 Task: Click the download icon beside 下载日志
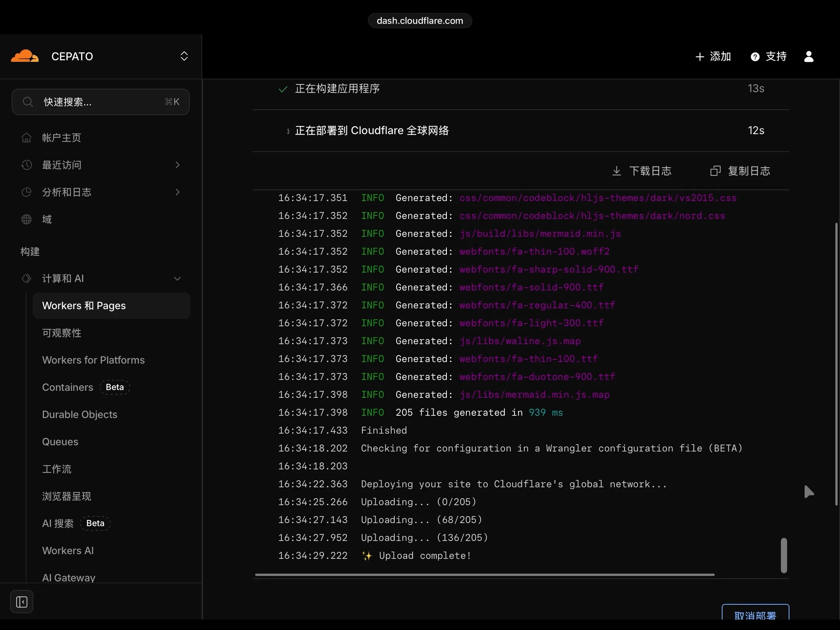pos(616,170)
